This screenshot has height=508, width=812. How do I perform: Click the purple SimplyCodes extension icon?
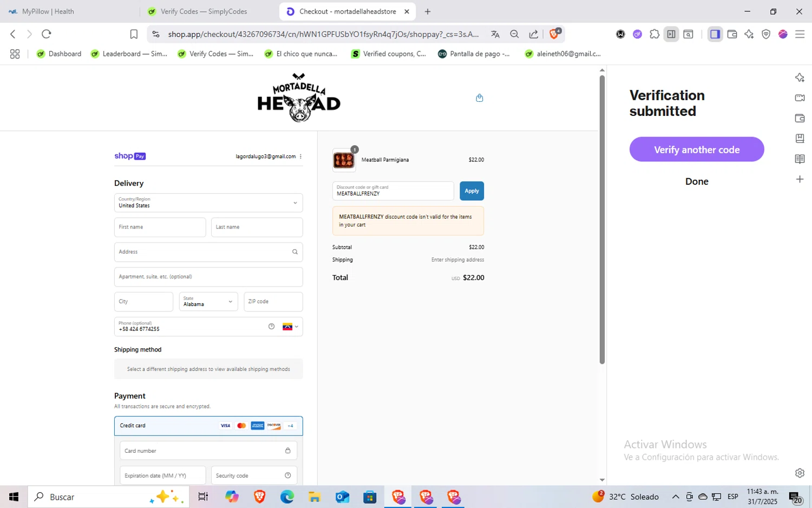tap(638, 34)
